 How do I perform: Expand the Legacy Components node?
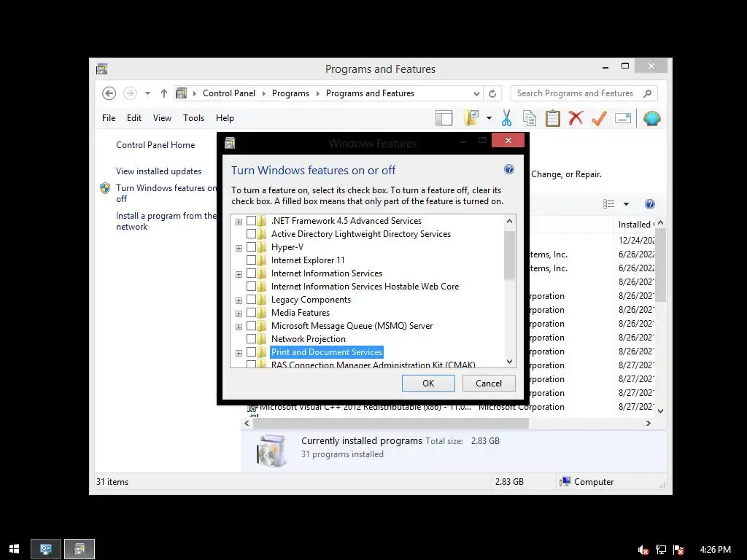[x=239, y=300]
